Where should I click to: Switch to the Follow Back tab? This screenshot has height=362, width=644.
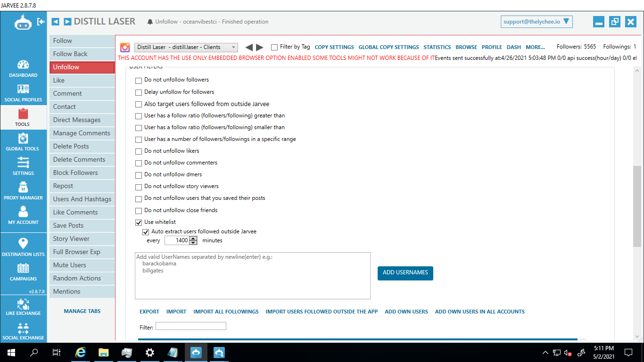(x=82, y=54)
